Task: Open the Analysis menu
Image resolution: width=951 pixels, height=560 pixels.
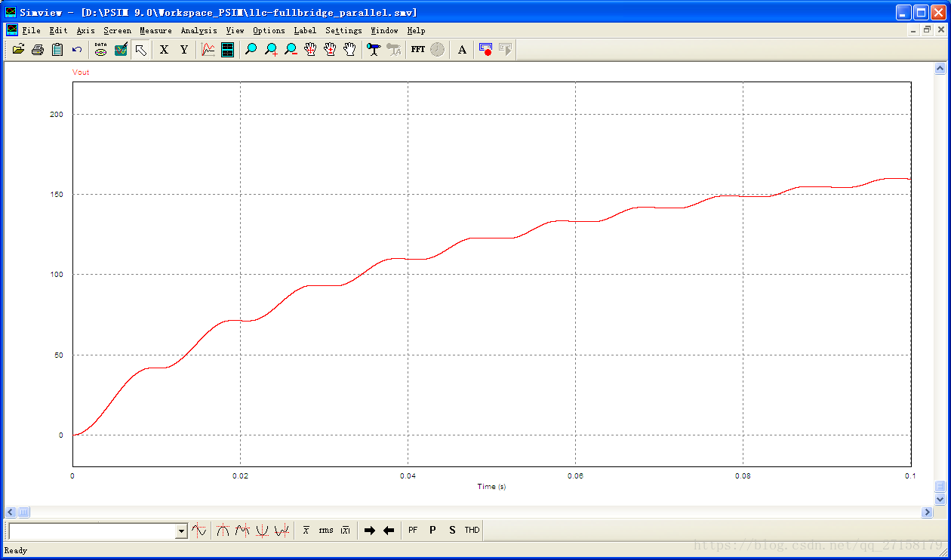Action: (x=199, y=31)
